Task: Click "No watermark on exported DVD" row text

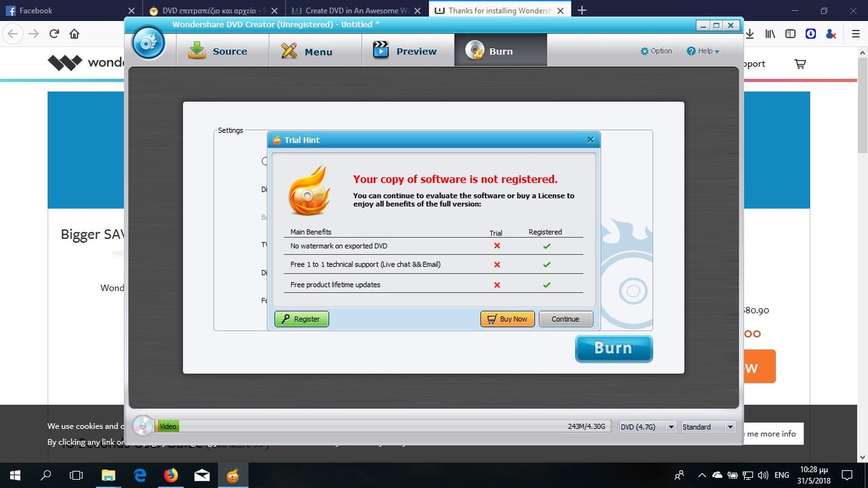Action: click(x=338, y=246)
